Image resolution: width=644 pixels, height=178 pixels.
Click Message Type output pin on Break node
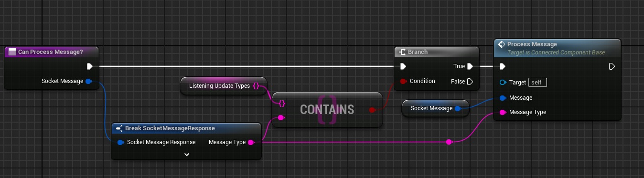coord(251,142)
